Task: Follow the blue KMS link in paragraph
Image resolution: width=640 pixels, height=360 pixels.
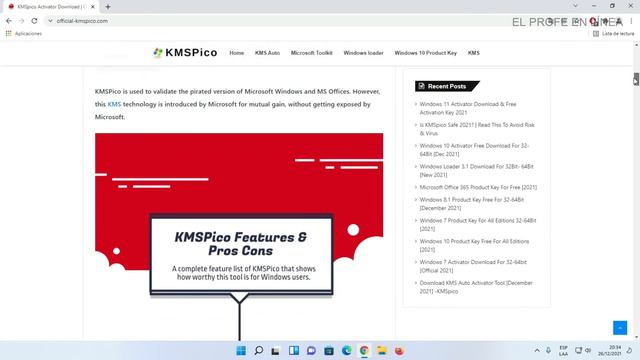Action: point(114,104)
